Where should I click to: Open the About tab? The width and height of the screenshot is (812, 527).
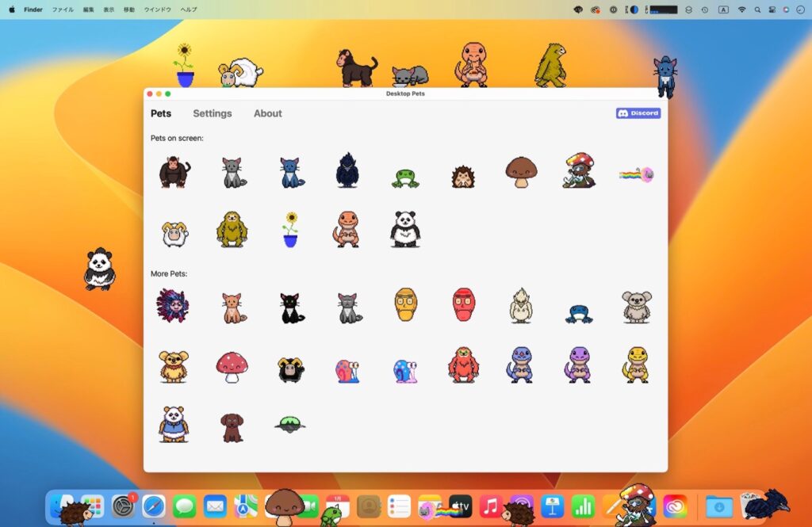tap(267, 113)
